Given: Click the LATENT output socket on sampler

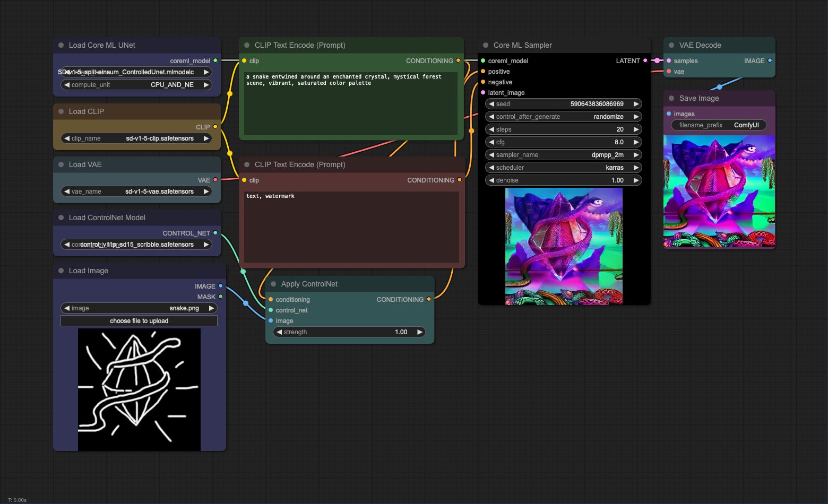Looking at the screenshot, I should pos(645,61).
